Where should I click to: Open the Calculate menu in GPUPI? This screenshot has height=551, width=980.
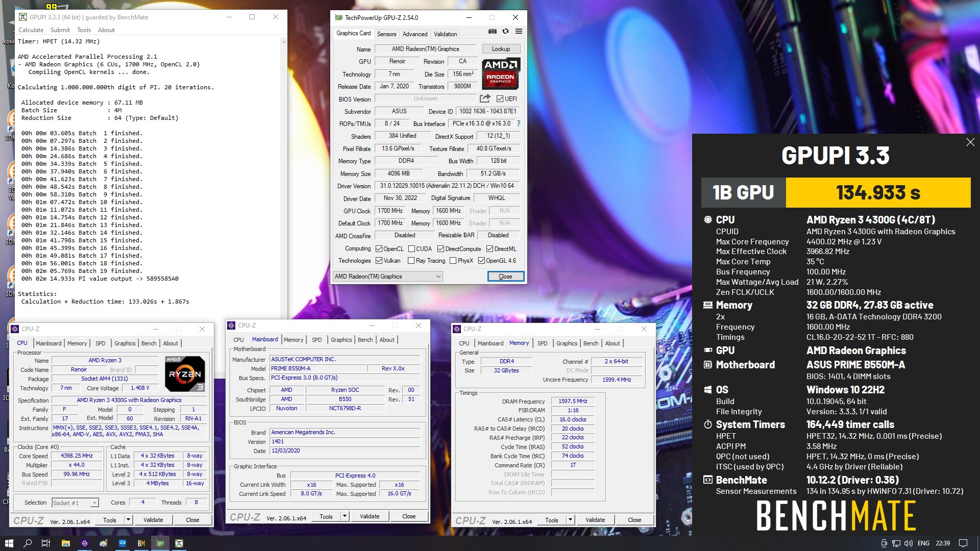31,30
